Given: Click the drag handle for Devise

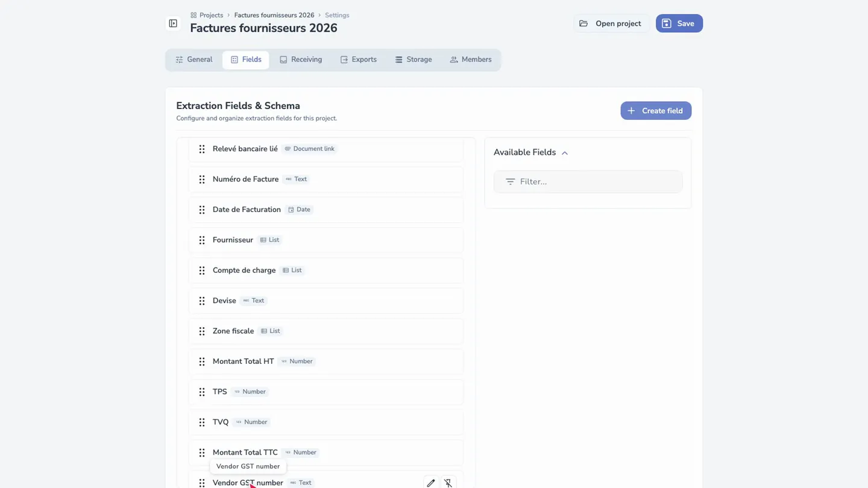Looking at the screenshot, I should (202, 301).
